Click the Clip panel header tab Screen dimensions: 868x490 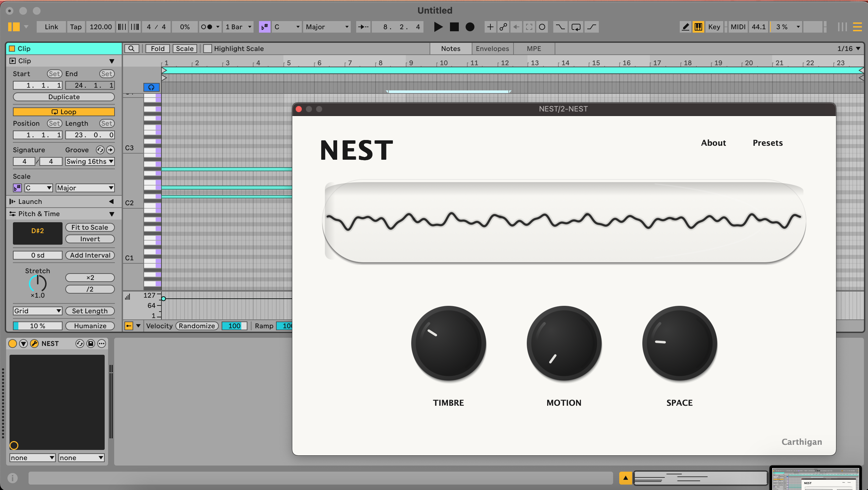pyautogui.click(x=64, y=49)
